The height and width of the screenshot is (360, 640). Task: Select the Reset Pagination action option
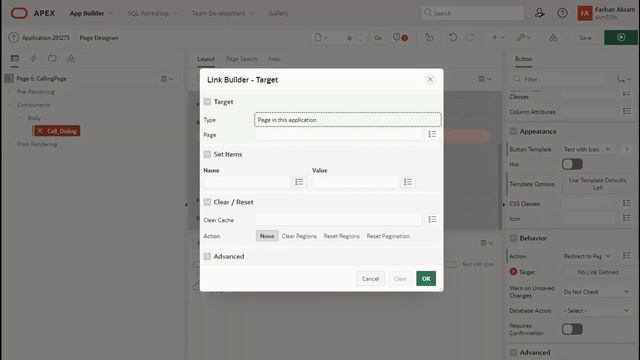click(x=388, y=236)
